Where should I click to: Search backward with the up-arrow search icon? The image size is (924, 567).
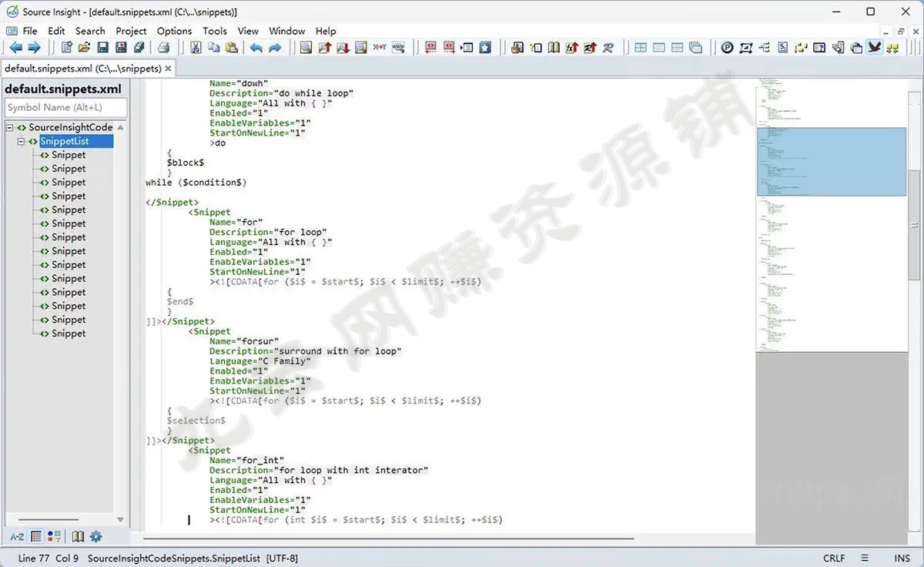[x=325, y=48]
